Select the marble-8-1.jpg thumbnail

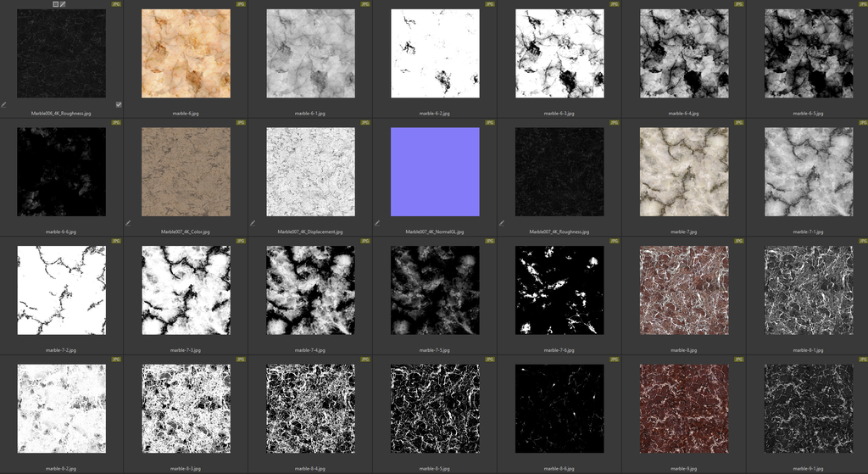[x=809, y=290]
